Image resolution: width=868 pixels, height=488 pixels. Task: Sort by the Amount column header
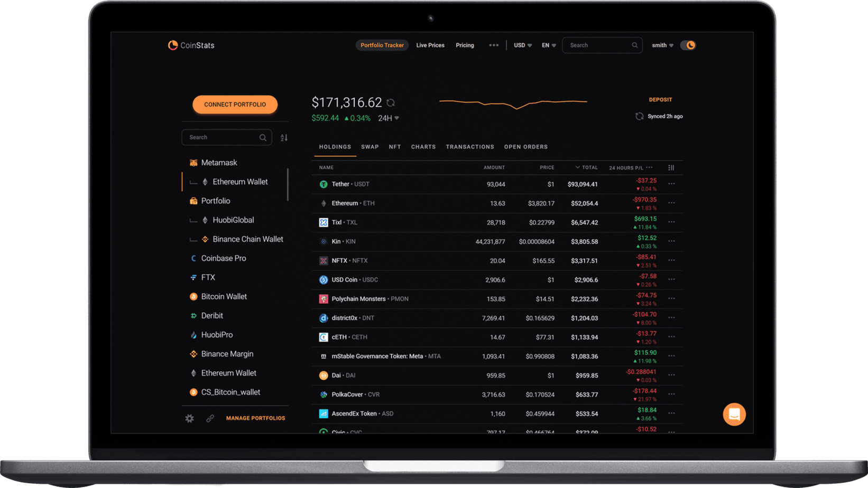pos(494,167)
